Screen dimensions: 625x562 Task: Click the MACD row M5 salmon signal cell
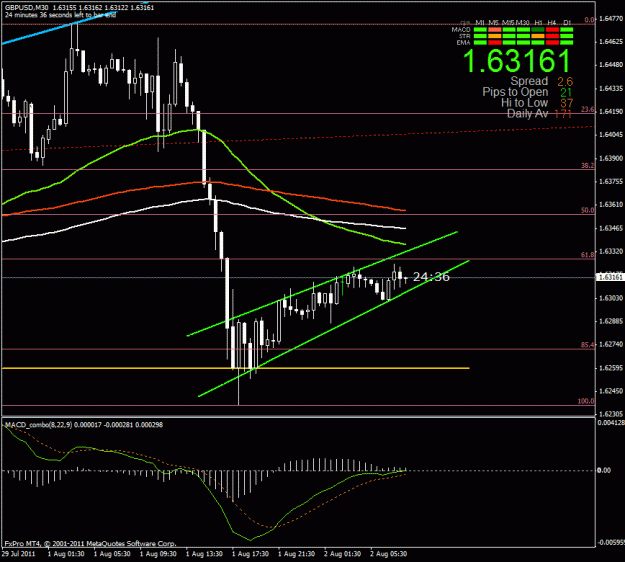pyautogui.click(x=495, y=29)
